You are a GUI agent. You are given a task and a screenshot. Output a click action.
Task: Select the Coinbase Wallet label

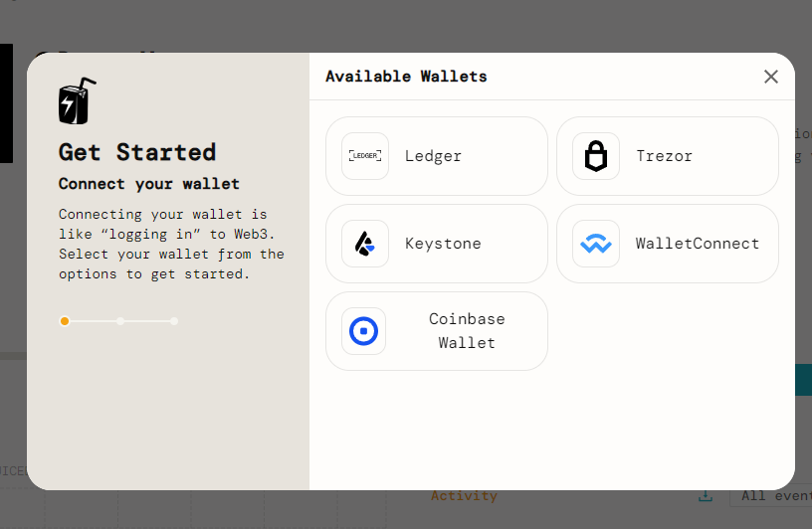click(x=467, y=331)
